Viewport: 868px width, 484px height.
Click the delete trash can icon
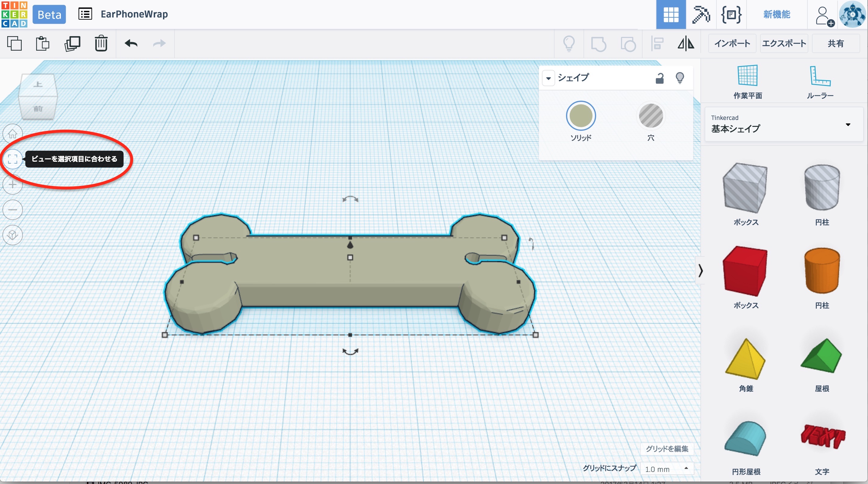click(101, 43)
